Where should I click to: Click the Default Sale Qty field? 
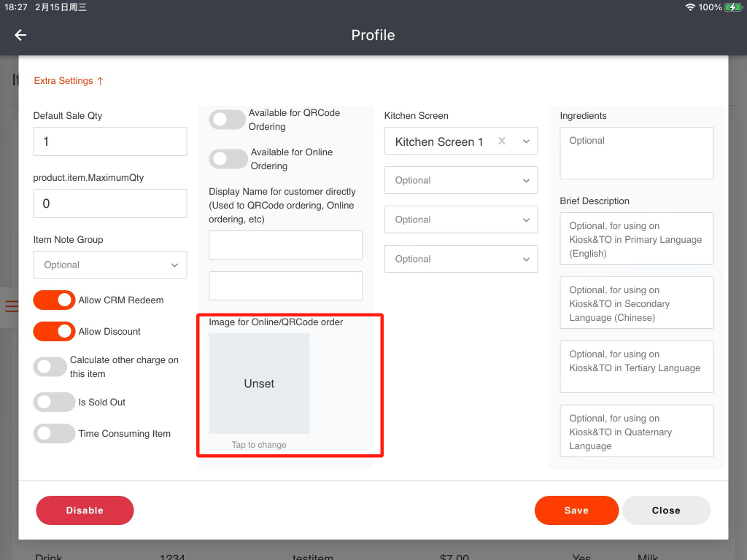(110, 141)
